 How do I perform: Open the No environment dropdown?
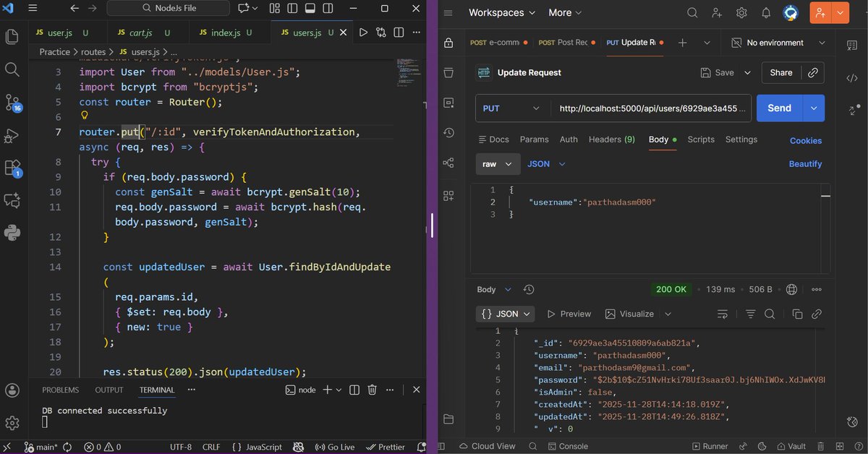pyautogui.click(x=777, y=43)
